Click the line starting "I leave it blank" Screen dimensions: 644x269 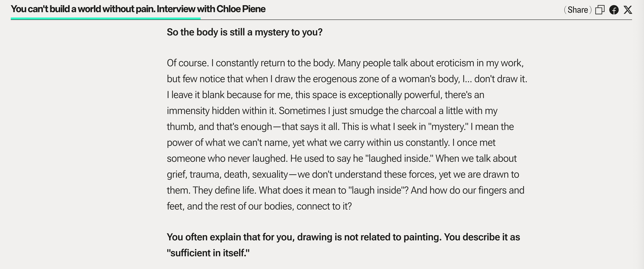click(x=325, y=95)
